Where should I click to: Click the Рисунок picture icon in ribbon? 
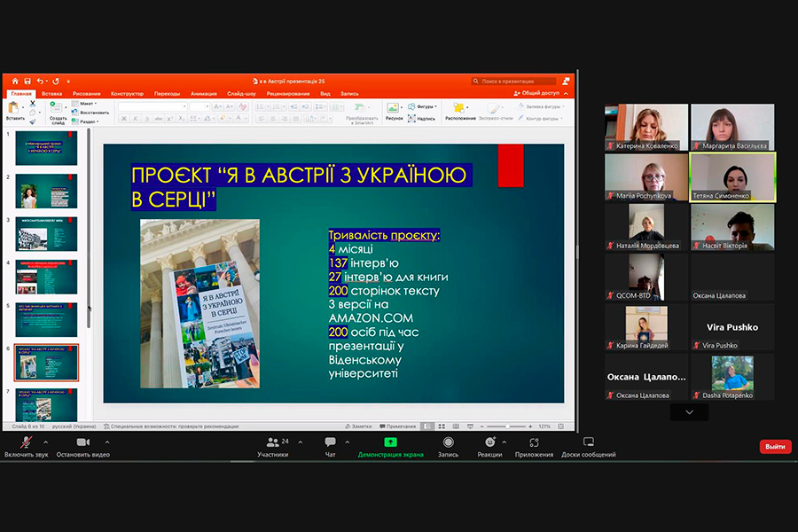394,110
